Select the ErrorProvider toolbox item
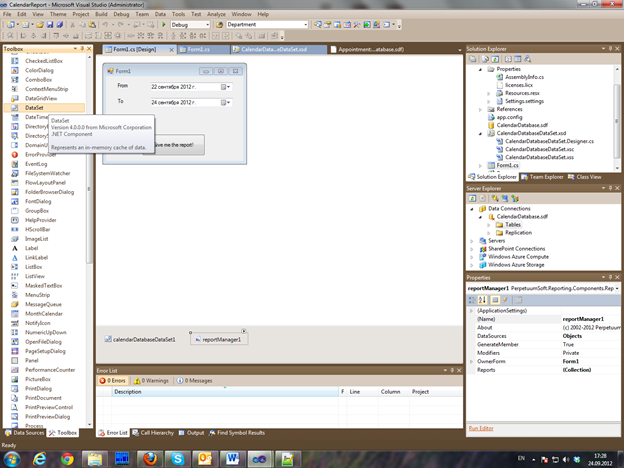The width and height of the screenshot is (624, 468). point(40,154)
